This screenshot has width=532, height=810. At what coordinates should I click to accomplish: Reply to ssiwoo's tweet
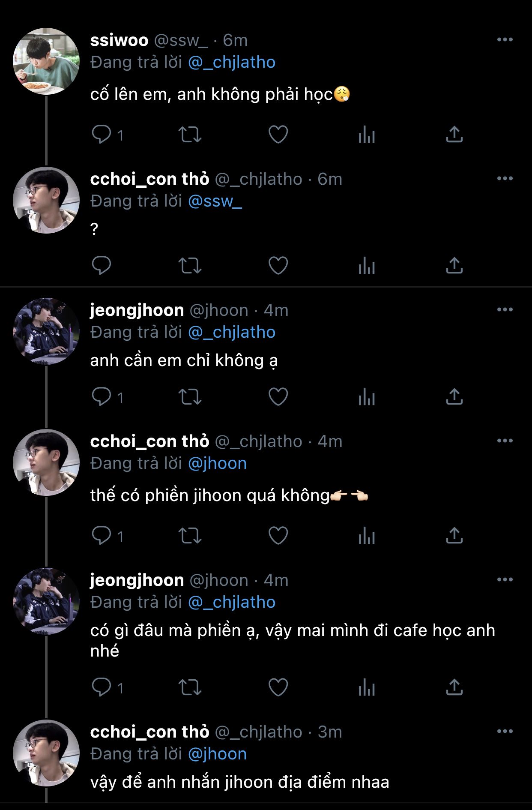point(102,135)
